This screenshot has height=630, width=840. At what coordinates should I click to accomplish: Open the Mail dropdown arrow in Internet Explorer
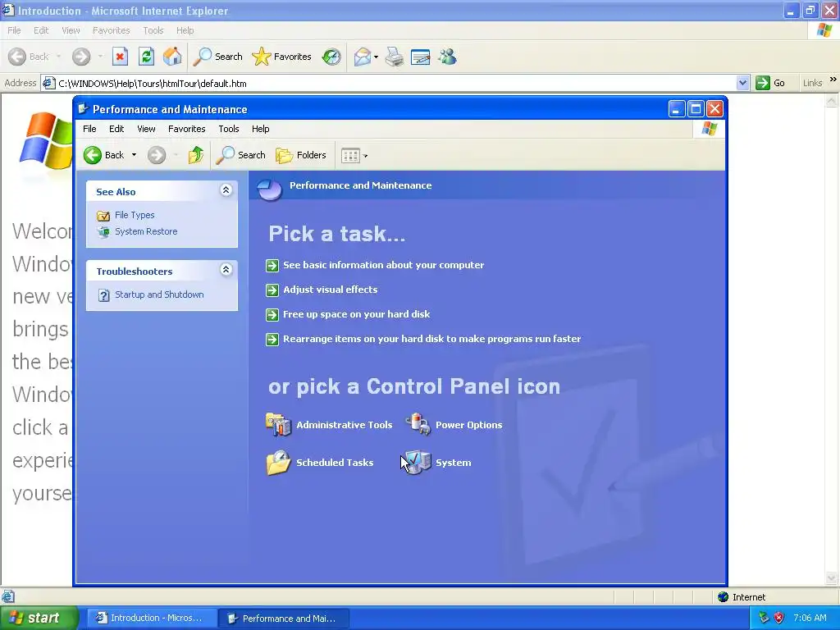[376, 57]
